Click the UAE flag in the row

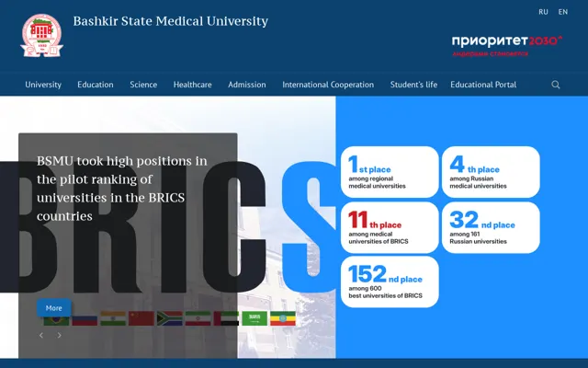pos(226,318)
